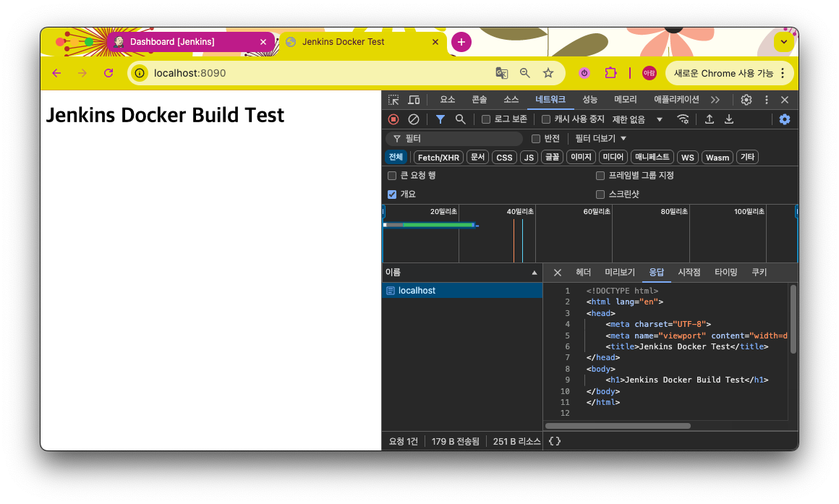Switch to the 콘솔 tab

pos(479,100)
